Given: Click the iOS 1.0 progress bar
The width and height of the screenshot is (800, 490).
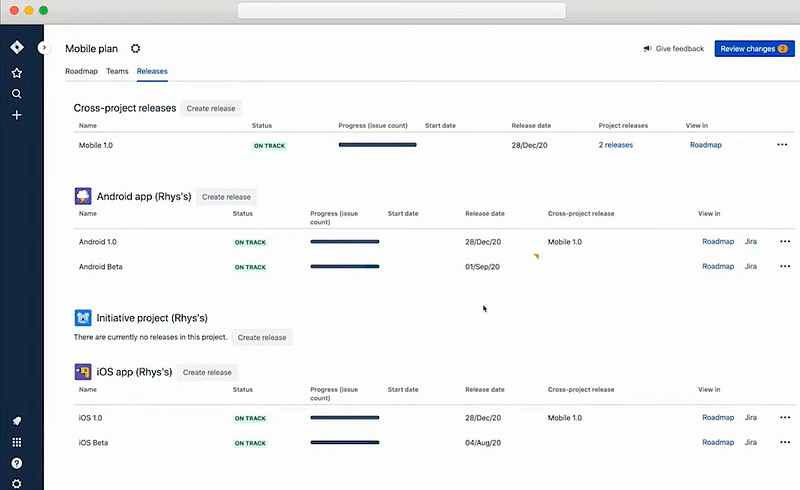Looking at the screenshot, I should tap(345, 418).
